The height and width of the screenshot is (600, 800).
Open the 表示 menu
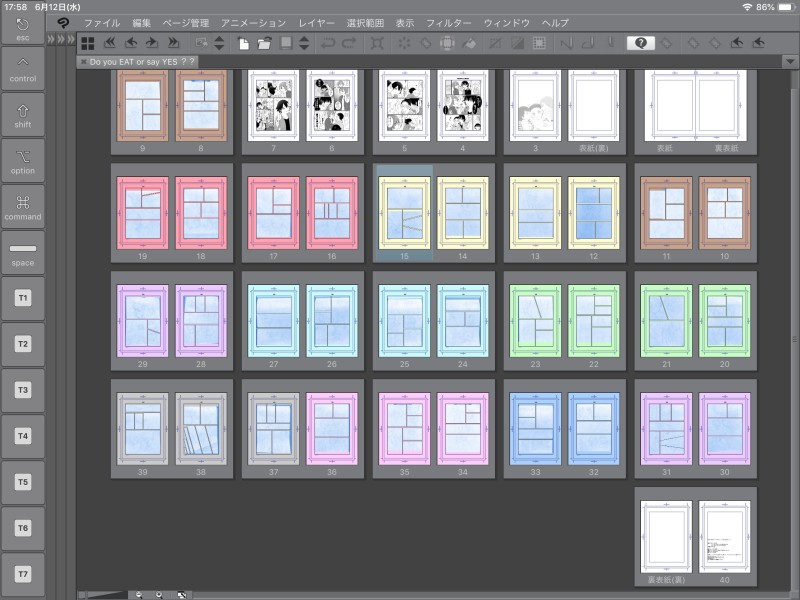405,23
